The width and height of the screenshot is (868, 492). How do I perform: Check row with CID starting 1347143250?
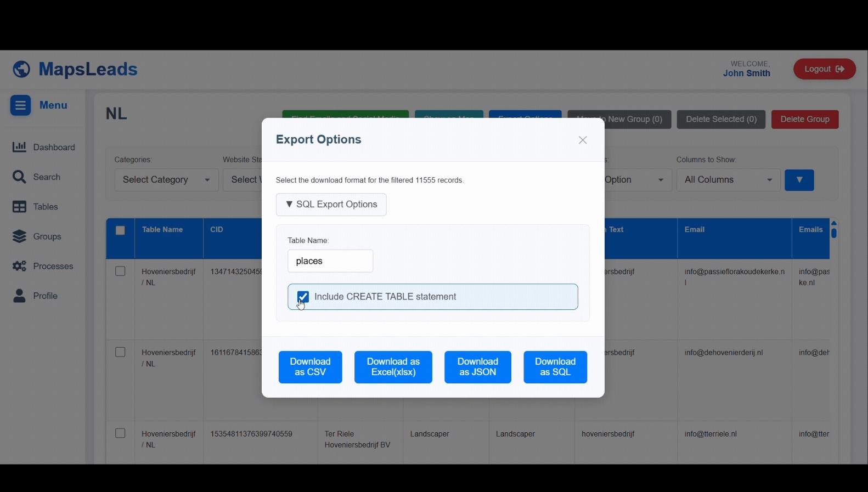coord(120,272)
